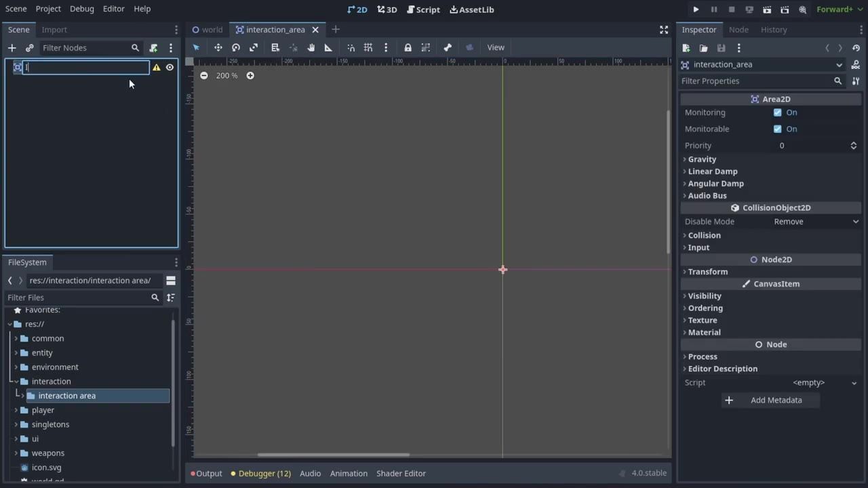
Task: Click the node configuration warning icon
Action: click(157, 67)
